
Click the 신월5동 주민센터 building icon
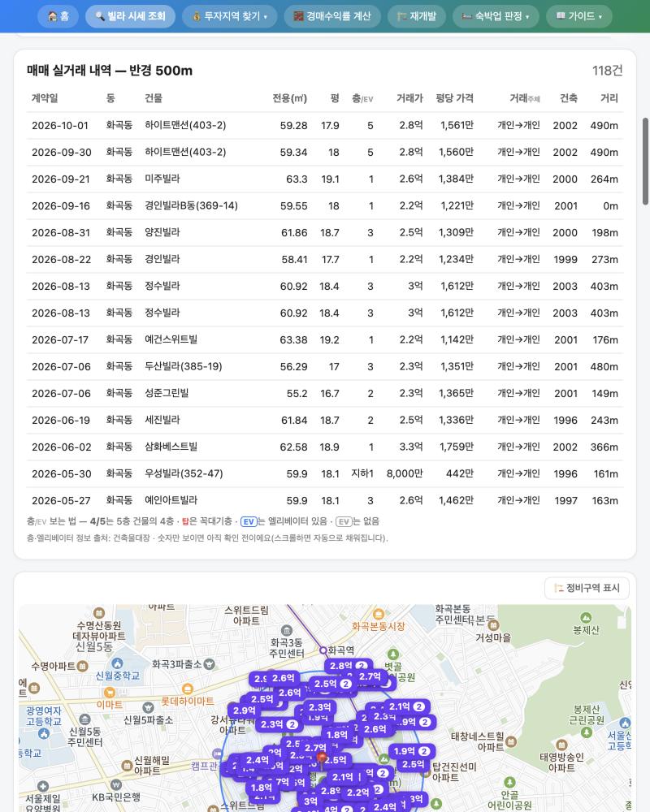coord(84,719)
